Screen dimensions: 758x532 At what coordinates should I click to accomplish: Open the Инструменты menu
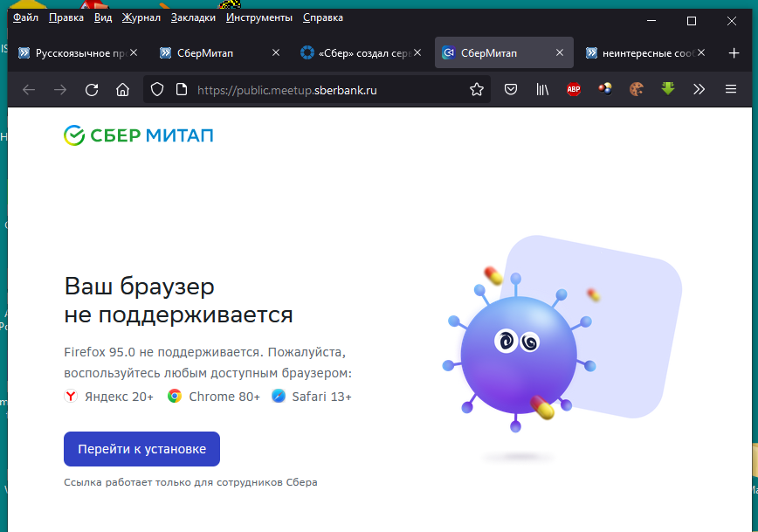[258, 17]
